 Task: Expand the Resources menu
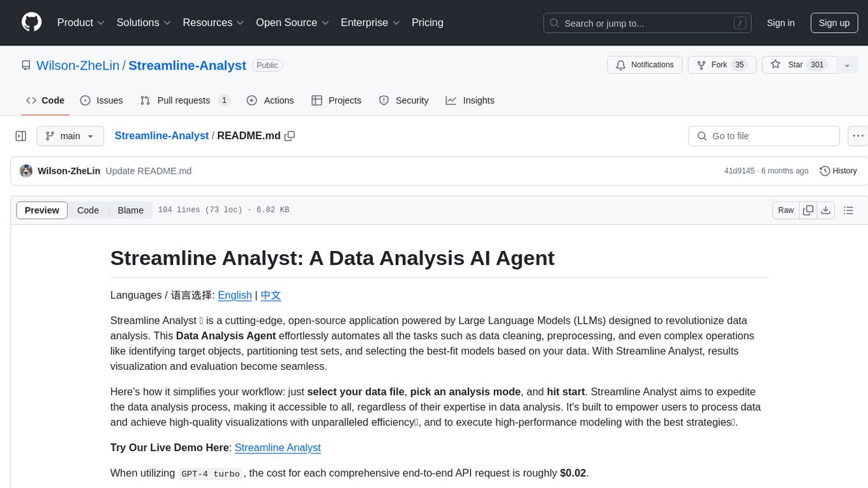(x=213, y=22)
